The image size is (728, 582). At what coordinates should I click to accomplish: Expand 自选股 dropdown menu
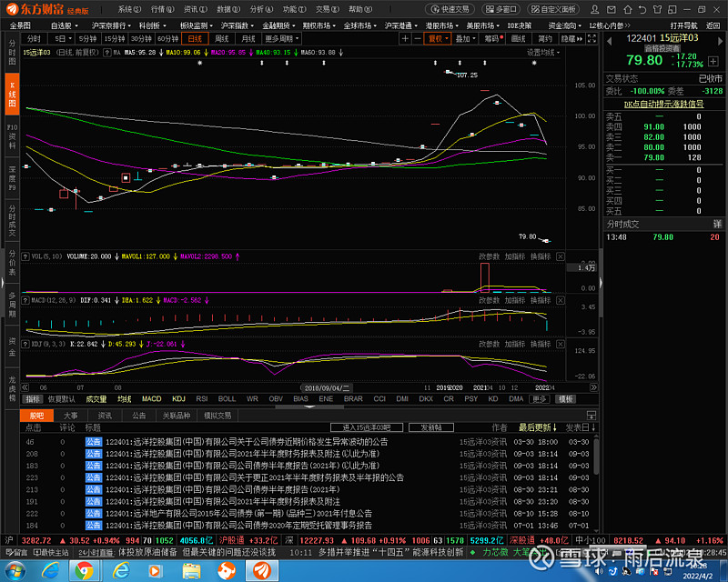64,25
